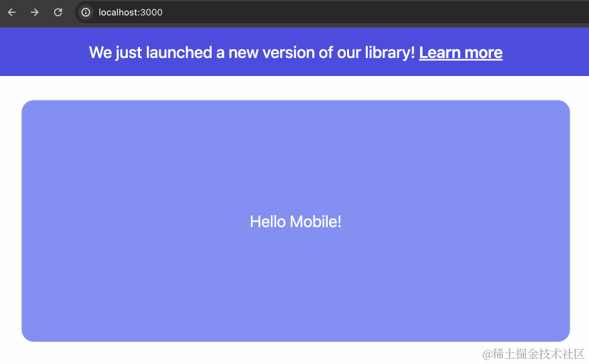Click the browser forward arrow
The width and height of the screenshot is (589, 364).
35,12
